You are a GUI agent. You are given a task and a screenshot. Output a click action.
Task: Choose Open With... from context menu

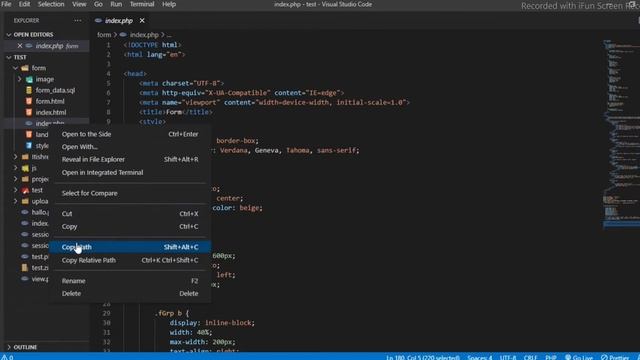tap(130, 147)
